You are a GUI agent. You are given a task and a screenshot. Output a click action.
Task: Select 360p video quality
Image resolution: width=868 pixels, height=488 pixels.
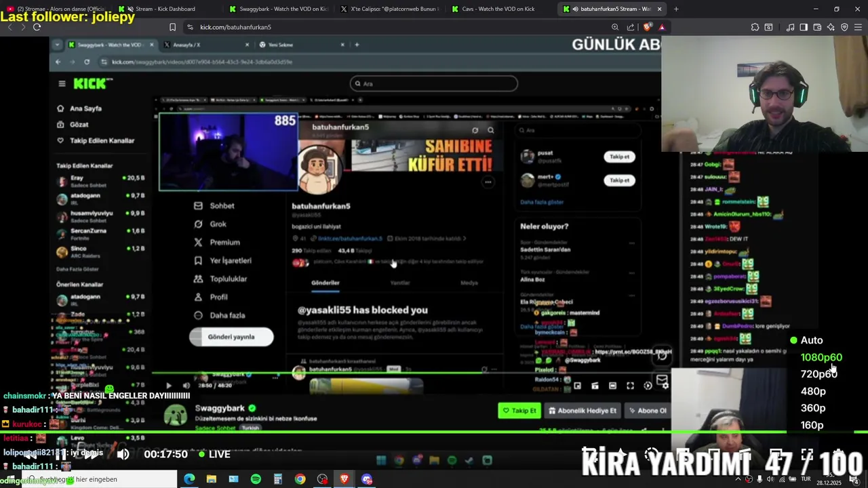(x=813, y=408)
